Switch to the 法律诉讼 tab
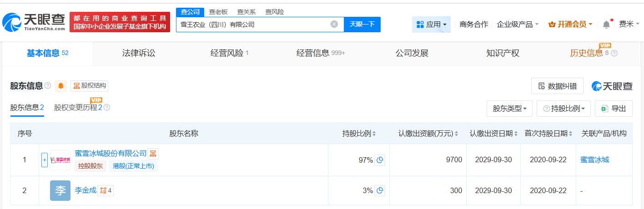Screen dimensions: 644x209 (139, 54)
